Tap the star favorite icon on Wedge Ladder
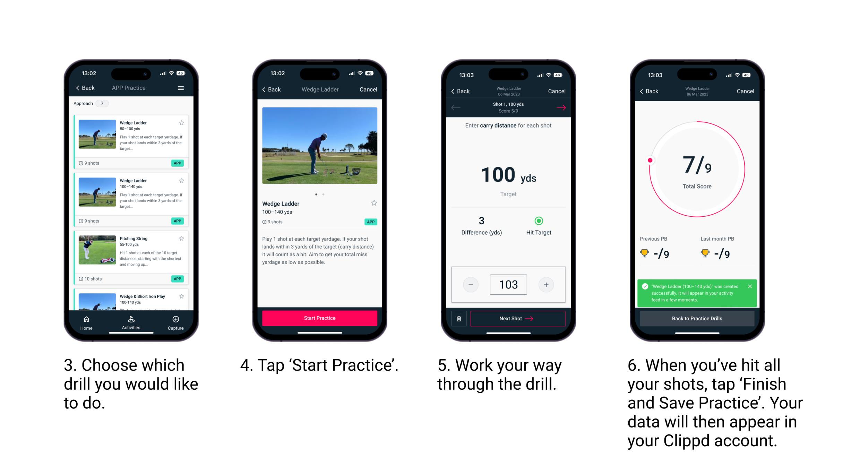 183,122
